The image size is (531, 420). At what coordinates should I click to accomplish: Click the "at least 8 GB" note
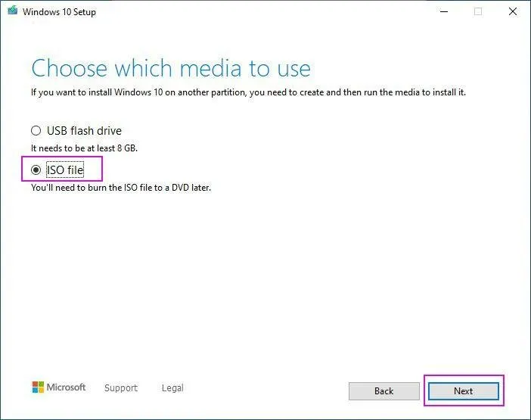pos(84,148)
